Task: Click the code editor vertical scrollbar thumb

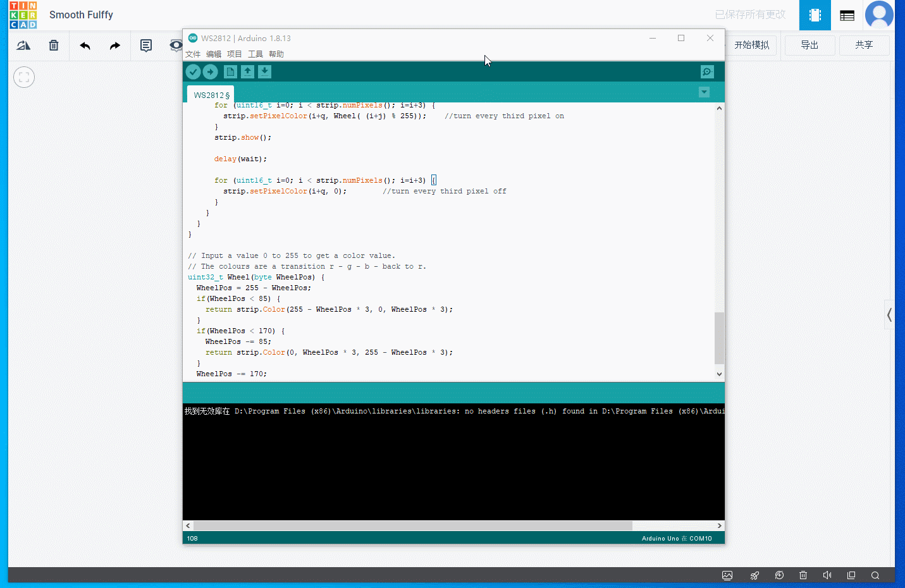Action: [719, 338]
